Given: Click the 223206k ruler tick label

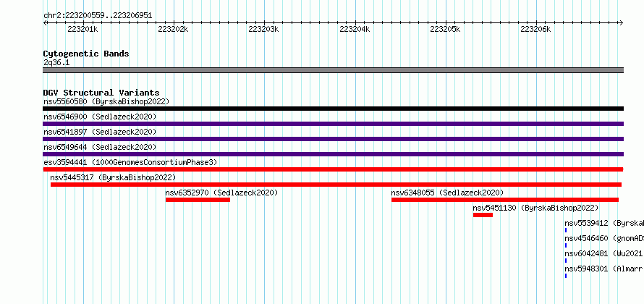Looking at the screenshot, I should (x=535, y=29).
